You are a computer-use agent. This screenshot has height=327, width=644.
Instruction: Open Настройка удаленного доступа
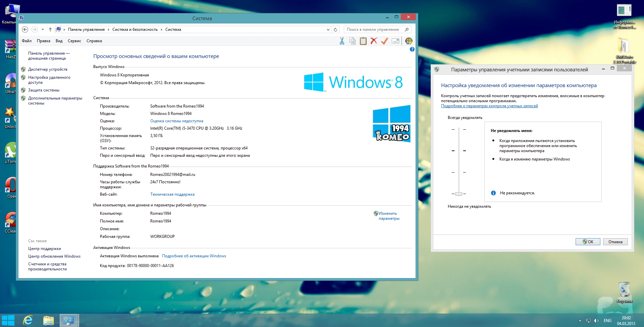tap(49, 80)
